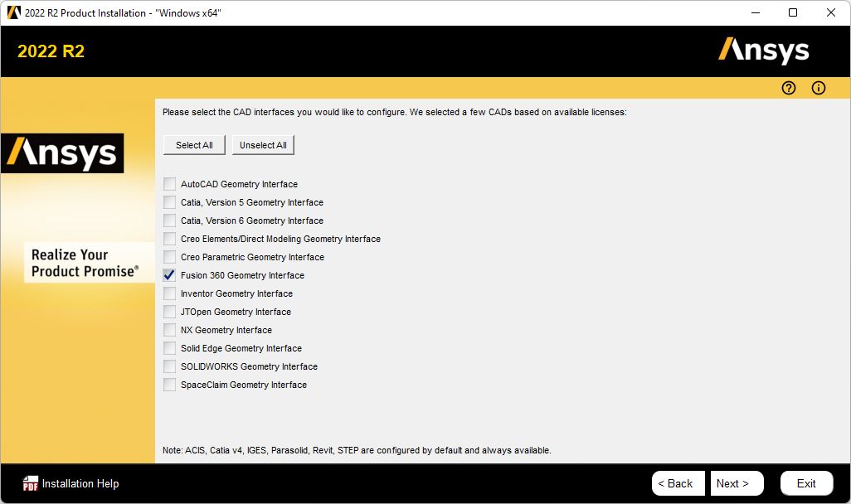Enable AutoCAD Geometry Interface checkbox

click(x=170, y=184)
